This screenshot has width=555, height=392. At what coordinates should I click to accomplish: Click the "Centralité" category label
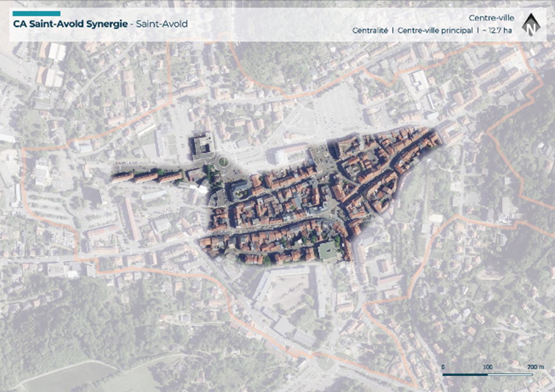[x=370, y=31]
